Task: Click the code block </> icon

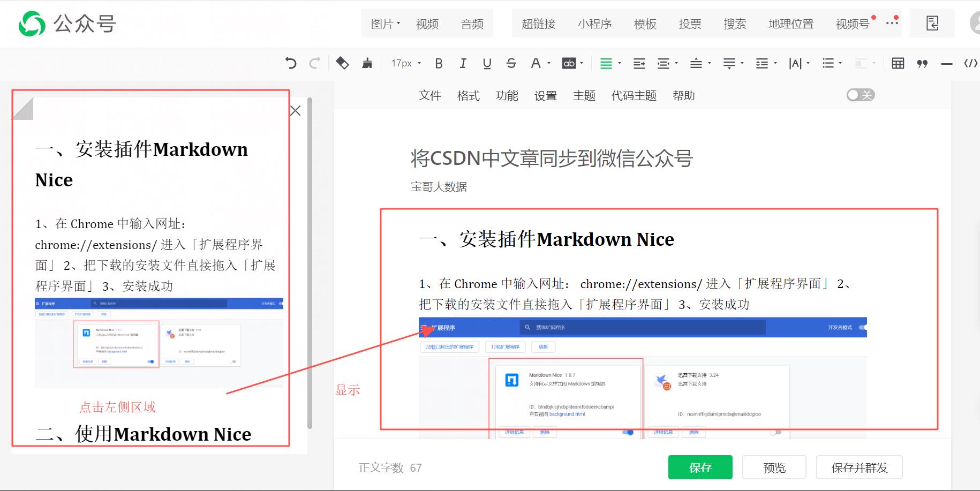Action: pyautogui.click(x=971, y=63)
